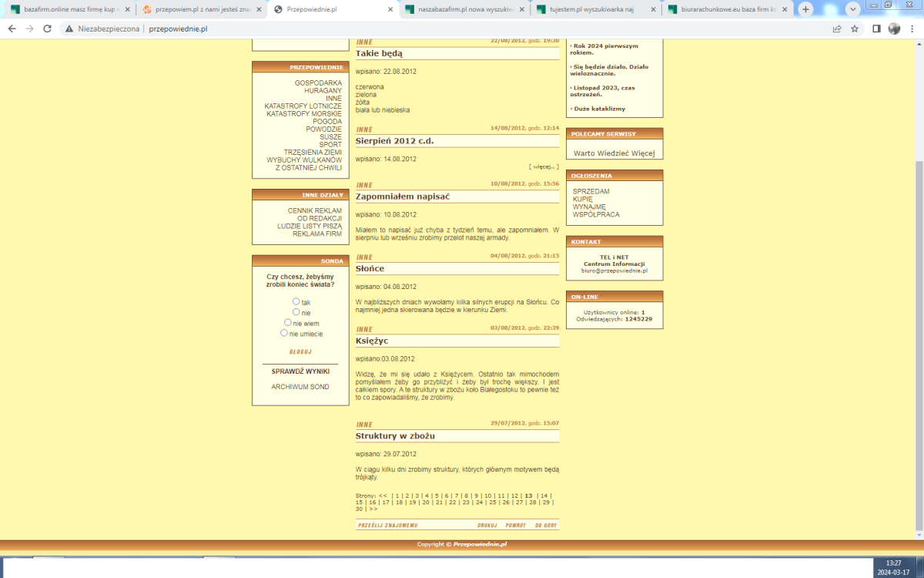Choose 'nie umiecie' in the poll
The height and width of the screenshot is (578, 924).
coord(284,333)
